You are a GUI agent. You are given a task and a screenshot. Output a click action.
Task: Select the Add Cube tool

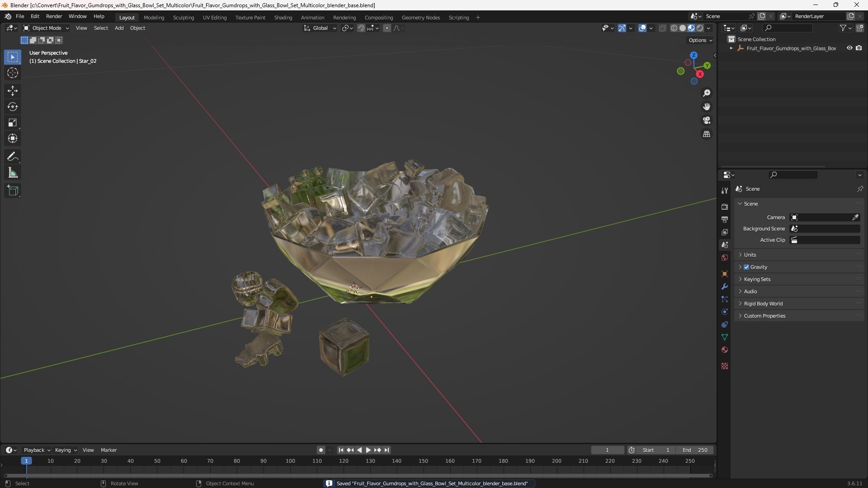(13, 191)
